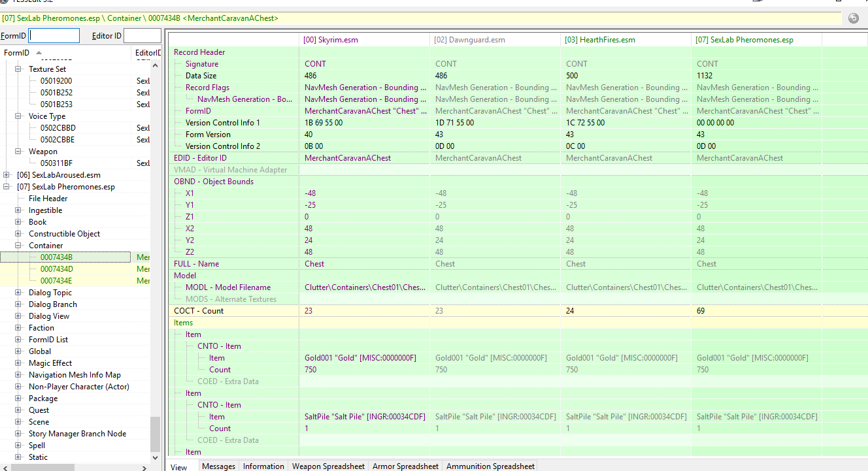Select texture set record 05019200
868x471 pixels.
(56, 81)
